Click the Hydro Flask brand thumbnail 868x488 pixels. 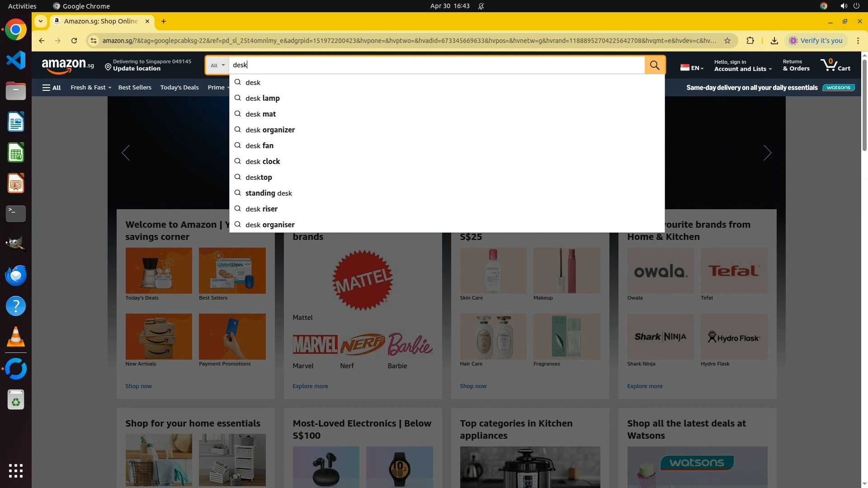pyautogui.click(x=734, y=337)
